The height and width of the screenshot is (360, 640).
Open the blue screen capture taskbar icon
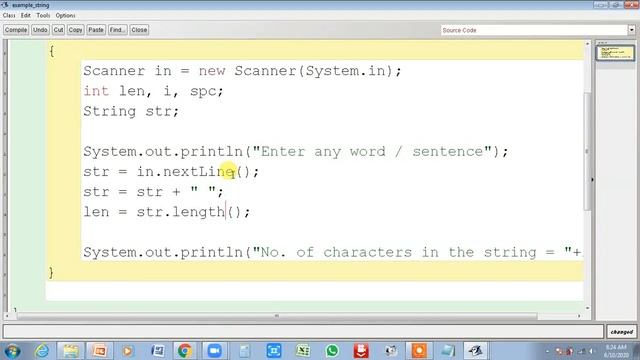(273, 351)
